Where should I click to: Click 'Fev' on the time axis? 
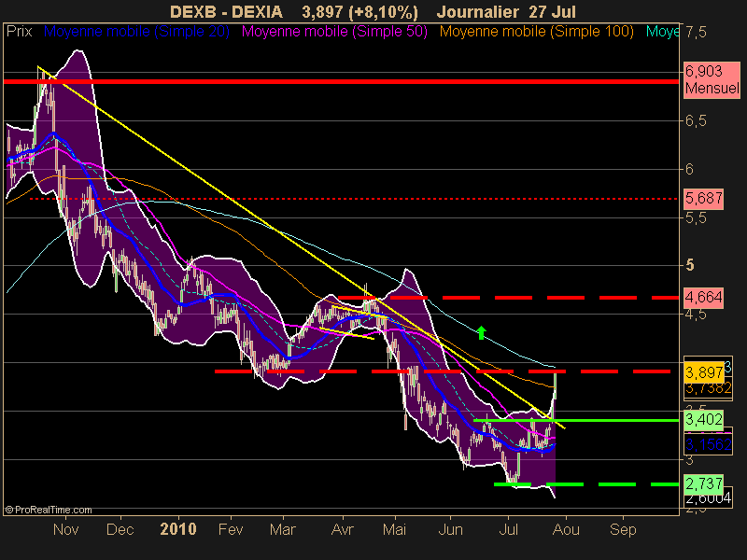[231, 529]
